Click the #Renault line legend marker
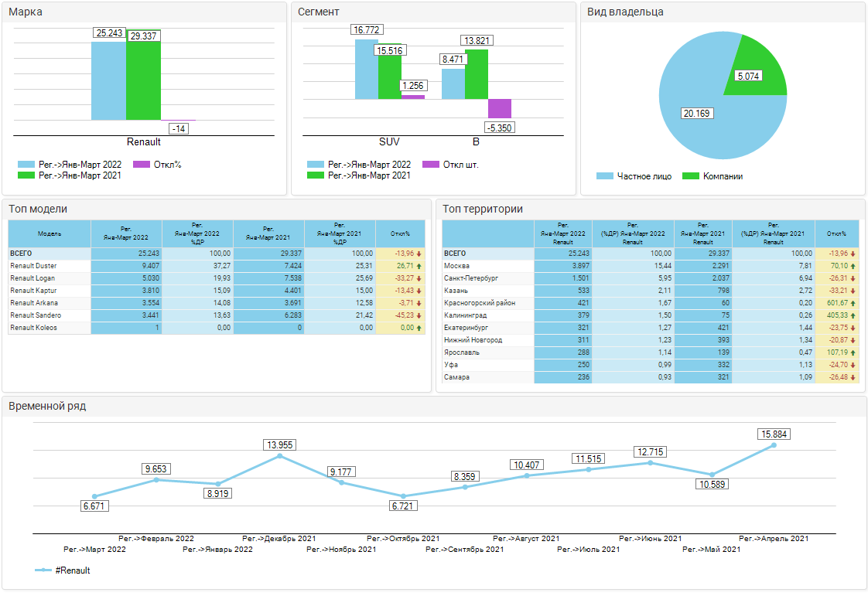 [x=44, y=570]
